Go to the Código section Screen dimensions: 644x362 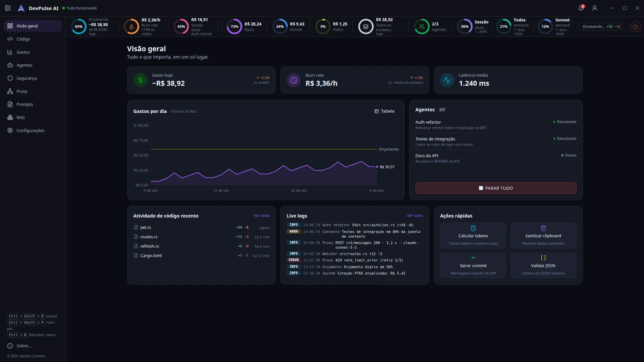click(x=33, y=39)
